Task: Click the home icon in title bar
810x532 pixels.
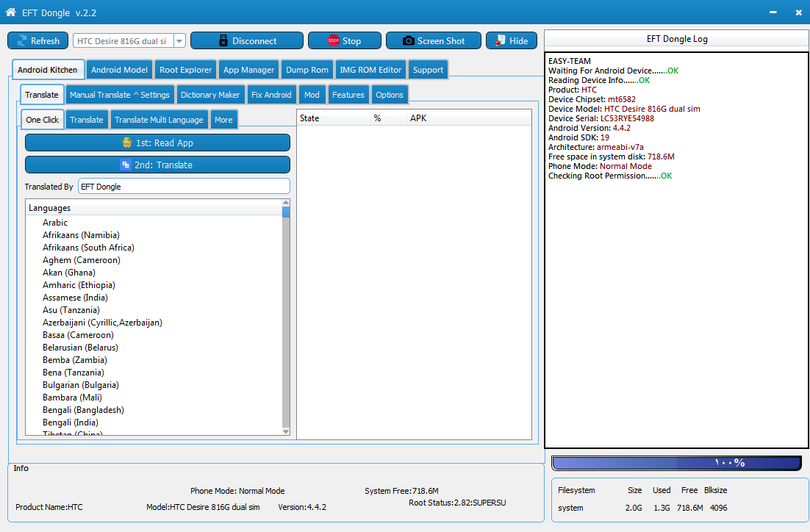Action: [x=10, y=12]
